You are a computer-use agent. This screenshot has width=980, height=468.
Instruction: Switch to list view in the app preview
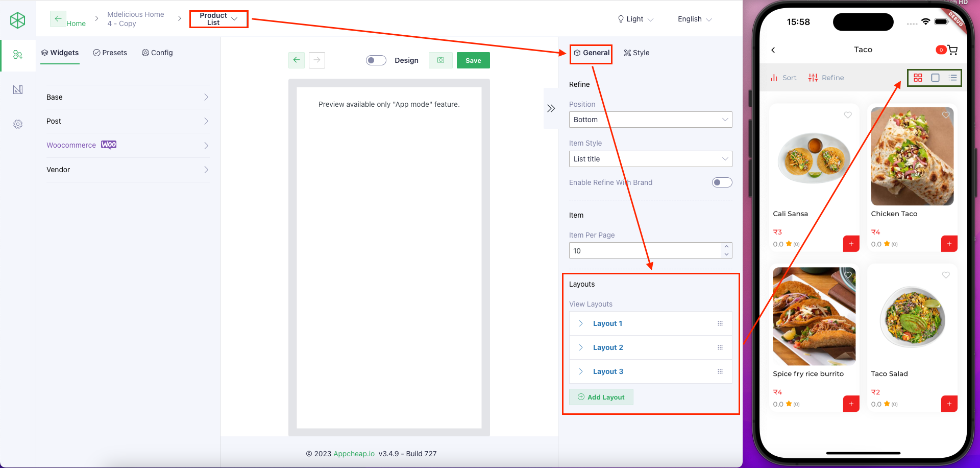pos(953,78)
